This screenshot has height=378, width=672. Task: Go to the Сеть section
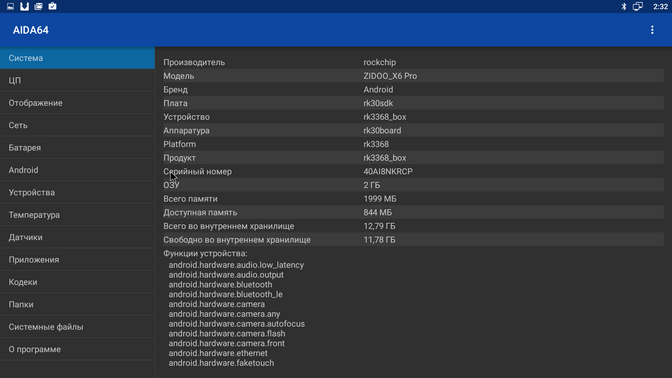[77, 125]
